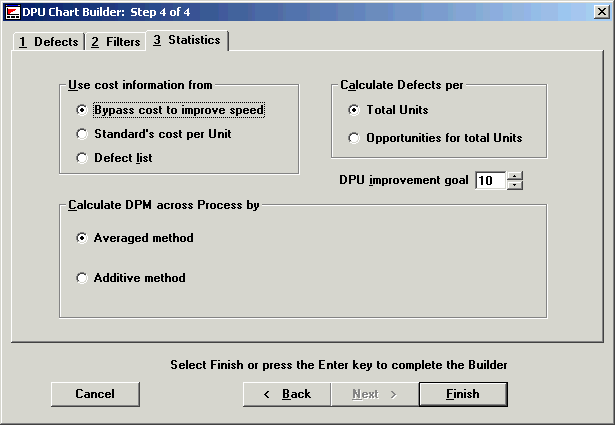Image resolution: width=615 pixels, height=425 pixels.
Task: Switch to the Defects tab
Action: point(47,42)
